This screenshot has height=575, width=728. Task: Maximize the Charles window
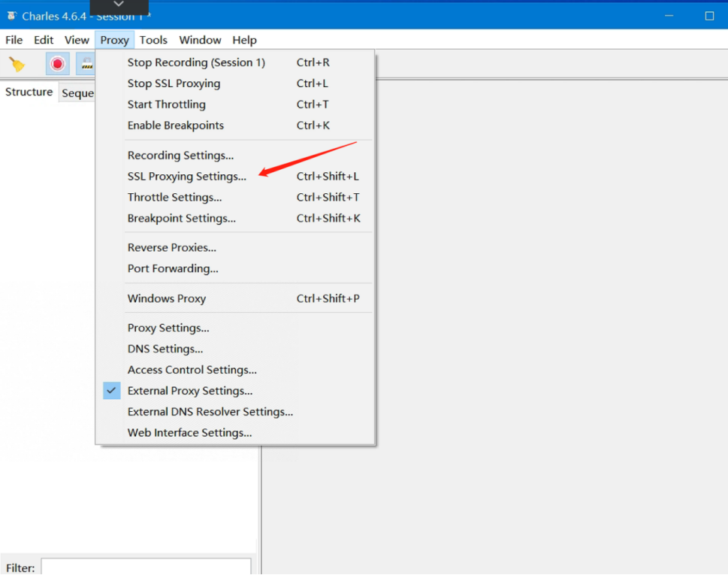tap(709, 16)
